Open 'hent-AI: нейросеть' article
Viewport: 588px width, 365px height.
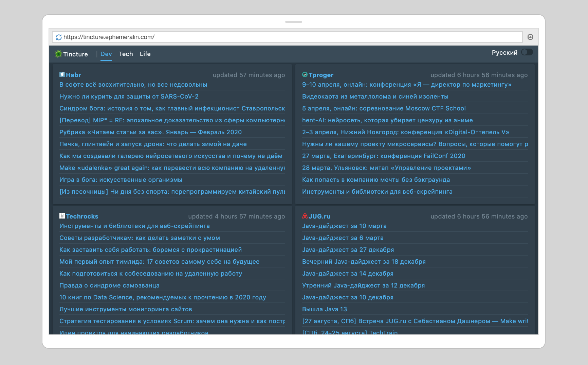tap(387, 120)
